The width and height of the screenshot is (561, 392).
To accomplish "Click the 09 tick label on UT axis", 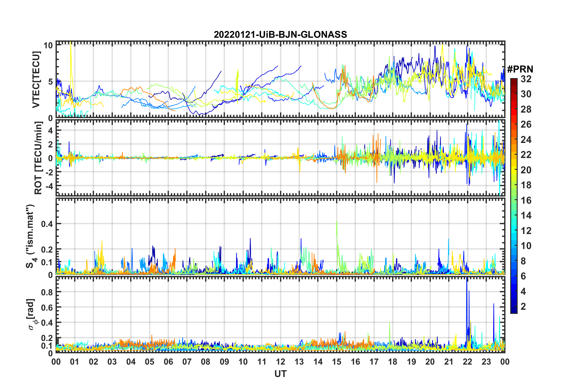I will [224, 362].
